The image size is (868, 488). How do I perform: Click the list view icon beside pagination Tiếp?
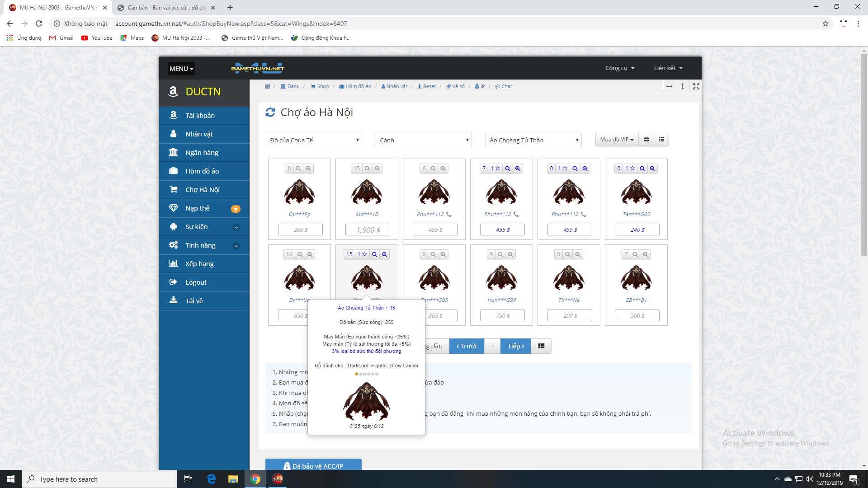(x=541, y=346)
